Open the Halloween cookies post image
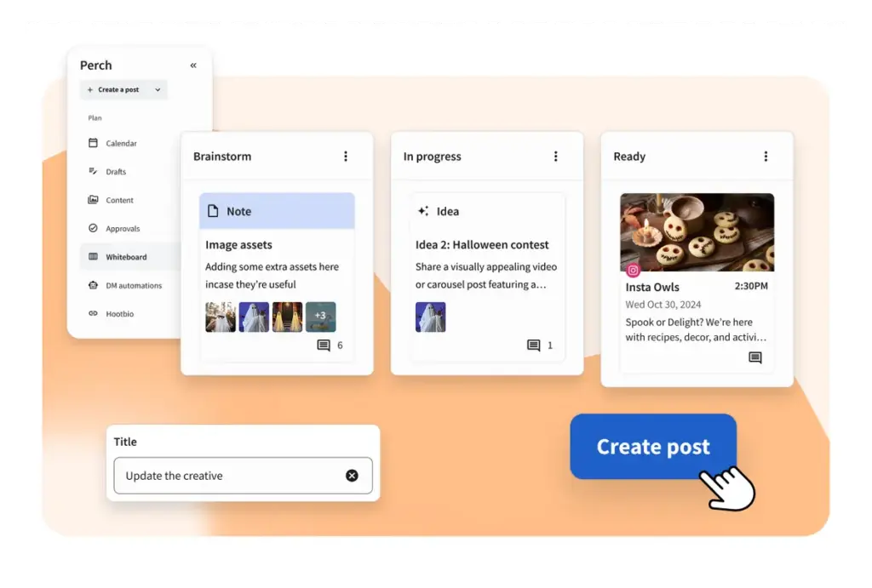Viewport: 872px width, 588px height. [697, 232]
